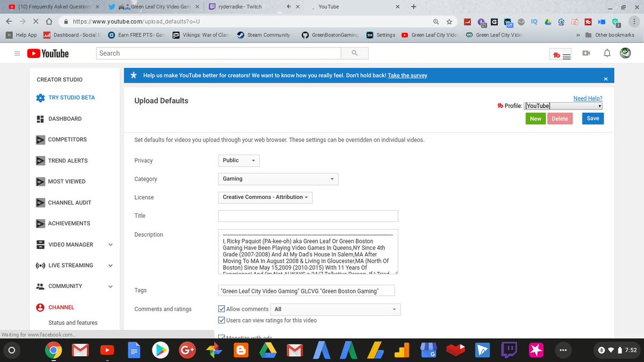Open the Google Drive extension icon
644x362 pixels.
coord(548,21)
